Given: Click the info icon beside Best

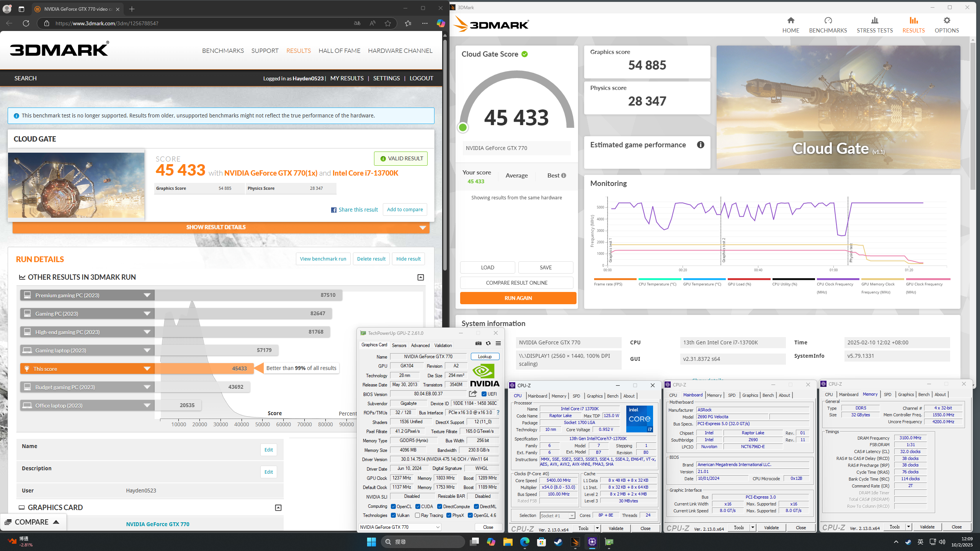Looking at the screenshot, I should coord(563,176).
